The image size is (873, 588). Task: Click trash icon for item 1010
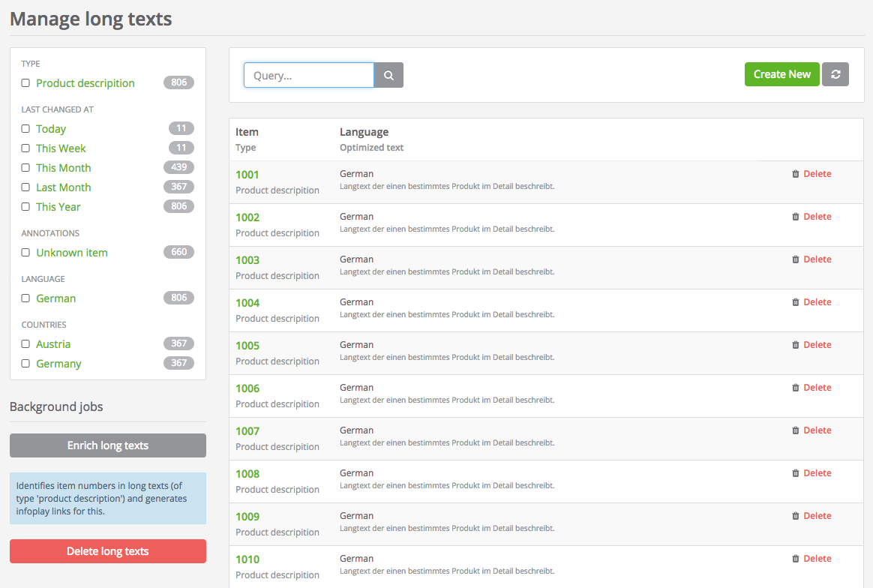pos(796,559)
